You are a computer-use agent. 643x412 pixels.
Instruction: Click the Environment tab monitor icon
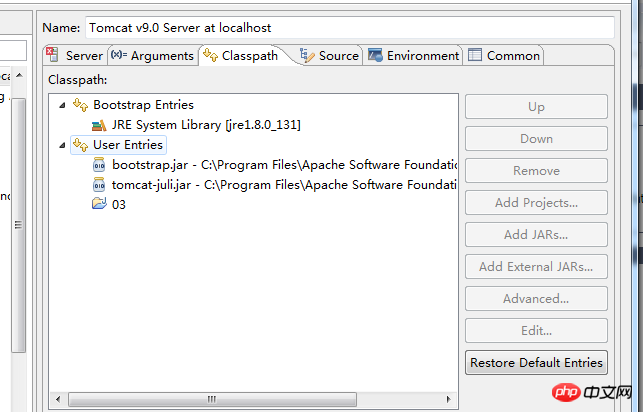pos(375,55)
